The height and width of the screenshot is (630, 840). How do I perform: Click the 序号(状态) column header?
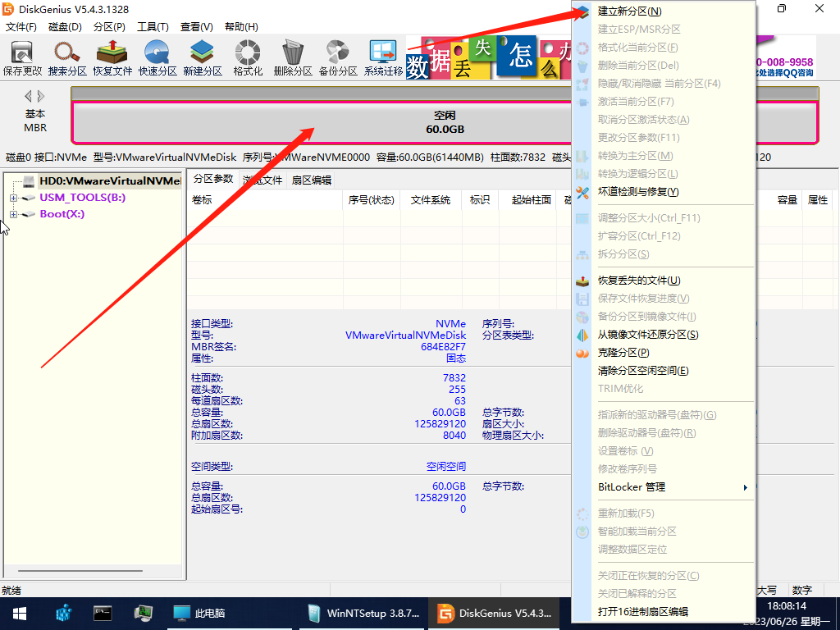[372, 200]
